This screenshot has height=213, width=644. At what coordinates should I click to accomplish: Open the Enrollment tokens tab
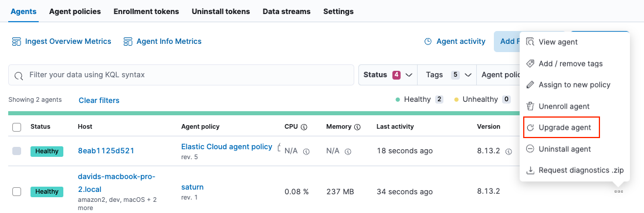146,12
